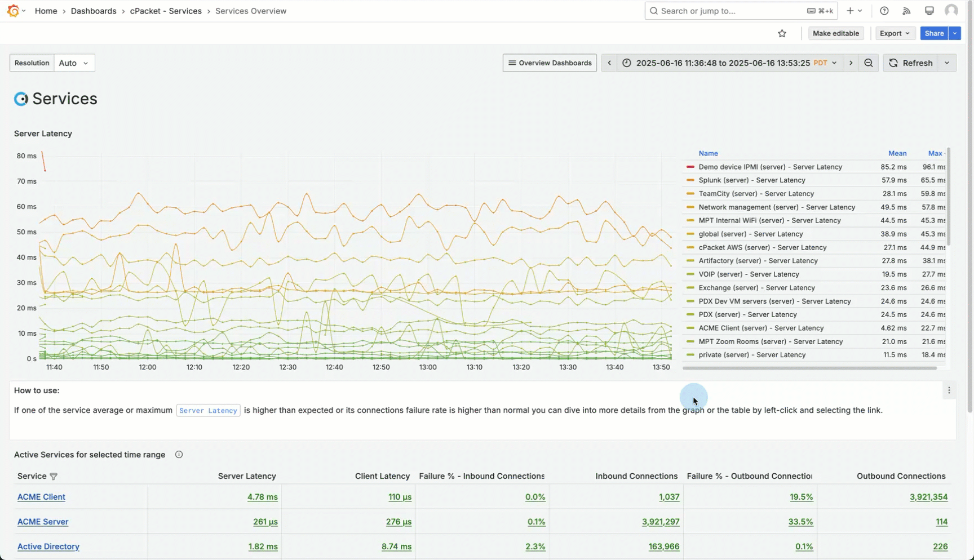Click the legend horizontal scrollbar
This screenshot has height=560, width=974.
pyautogui.click(x=809, y=368)
